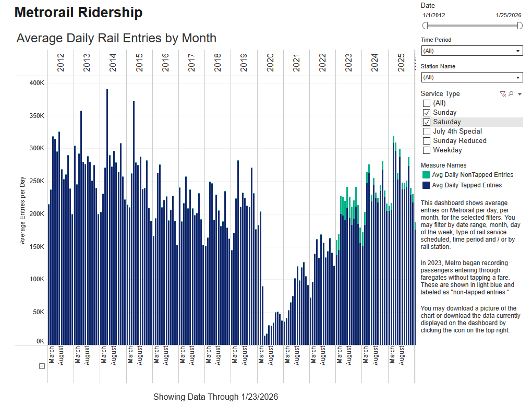This screenshot has height=406, width=532.
Task: Clear the Service Type filter selection
Action: (x=502, y=94)
